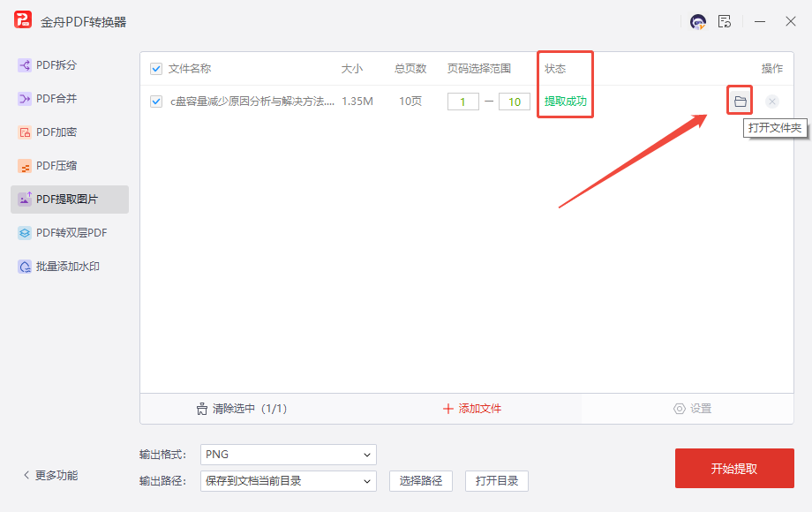Select PDF压缩 in the sidebar
Viewport: 812px width, 512px height.
pyautogui.click(x=70, y=166)
